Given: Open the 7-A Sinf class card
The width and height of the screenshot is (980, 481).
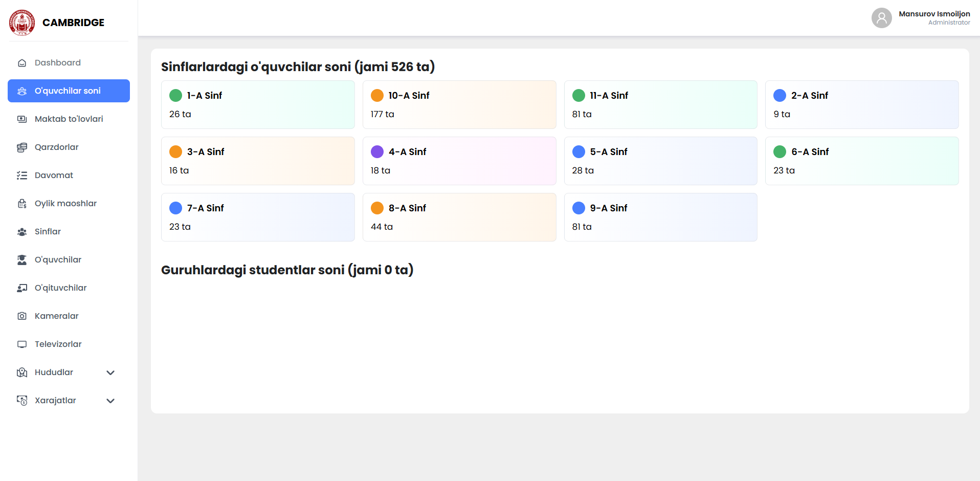Looking at the screenshot, I should (258, 217).
